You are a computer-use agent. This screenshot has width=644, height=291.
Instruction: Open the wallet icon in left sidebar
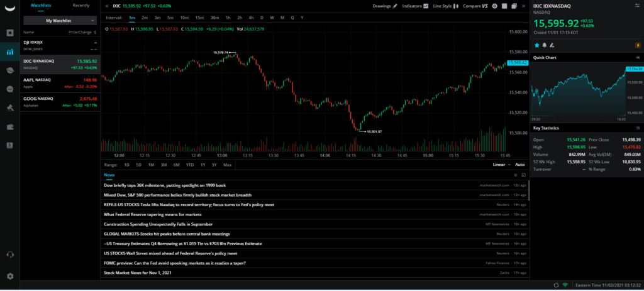10,126
